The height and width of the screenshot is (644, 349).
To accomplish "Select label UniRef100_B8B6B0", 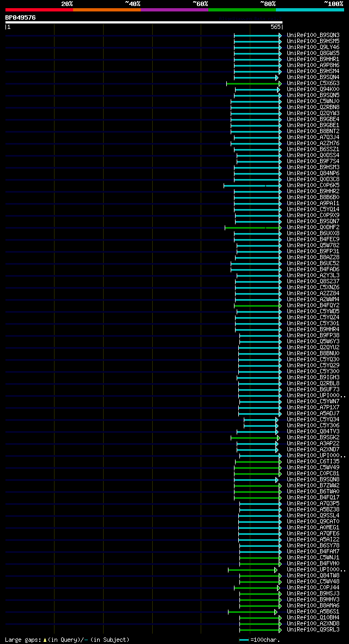I will (x=313, y=198).
